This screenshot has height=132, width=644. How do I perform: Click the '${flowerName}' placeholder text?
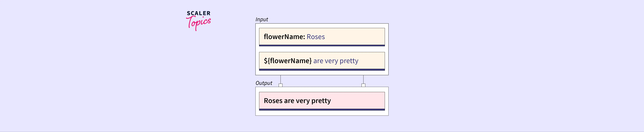(288, 61)
